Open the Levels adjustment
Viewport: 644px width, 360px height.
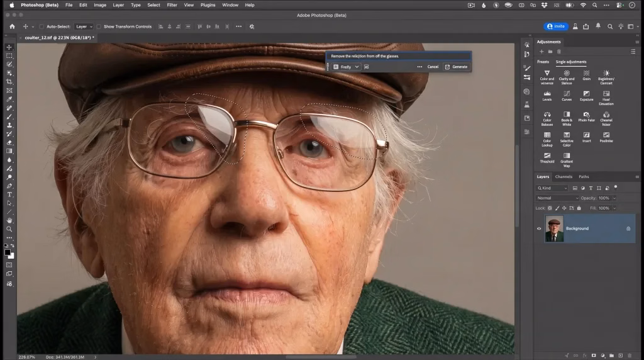[x=547, y=96]
